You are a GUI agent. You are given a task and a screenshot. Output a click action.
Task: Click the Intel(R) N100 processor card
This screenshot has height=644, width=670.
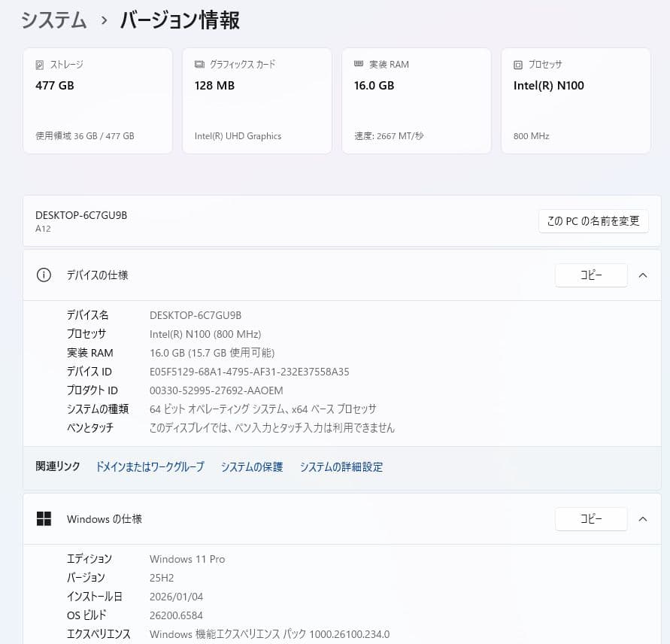[575, 101]
